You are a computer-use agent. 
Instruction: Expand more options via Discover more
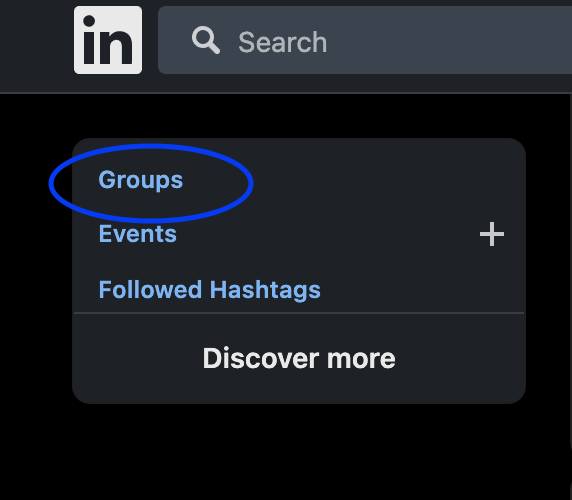(x=299, y=358)
